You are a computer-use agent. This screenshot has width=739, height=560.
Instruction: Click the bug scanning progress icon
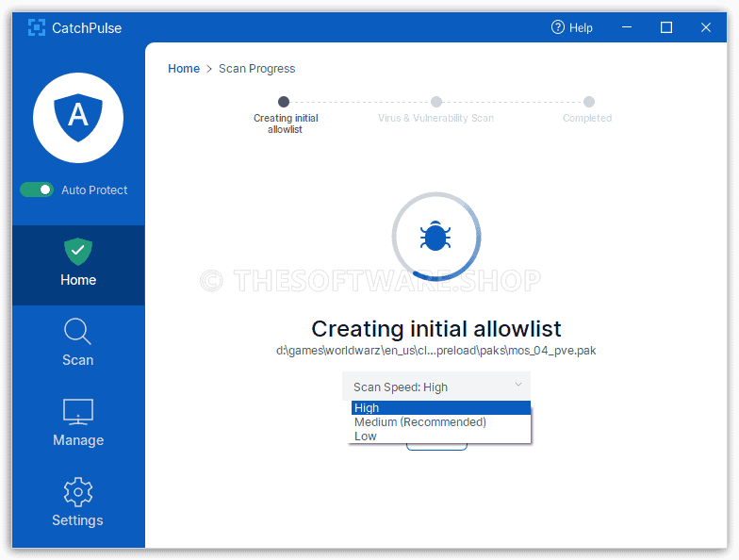(435, 236)
